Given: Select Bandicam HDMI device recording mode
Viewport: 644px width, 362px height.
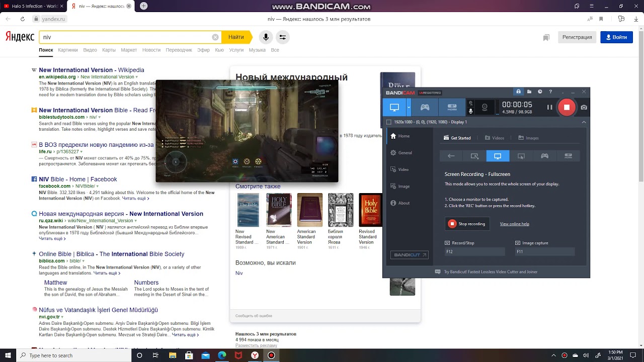Looking at the screenshot, I should [452, 107].
